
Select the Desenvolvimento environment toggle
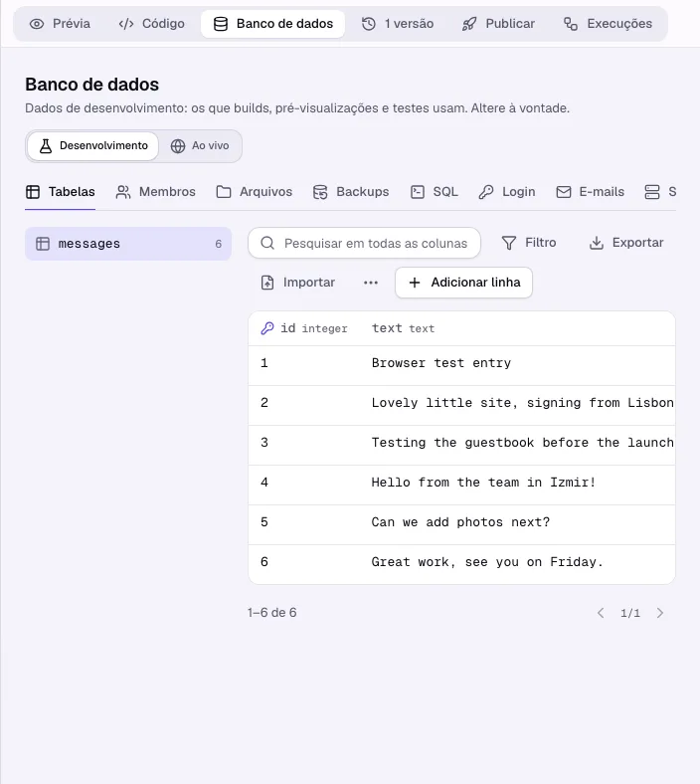[x=92, y=146]
